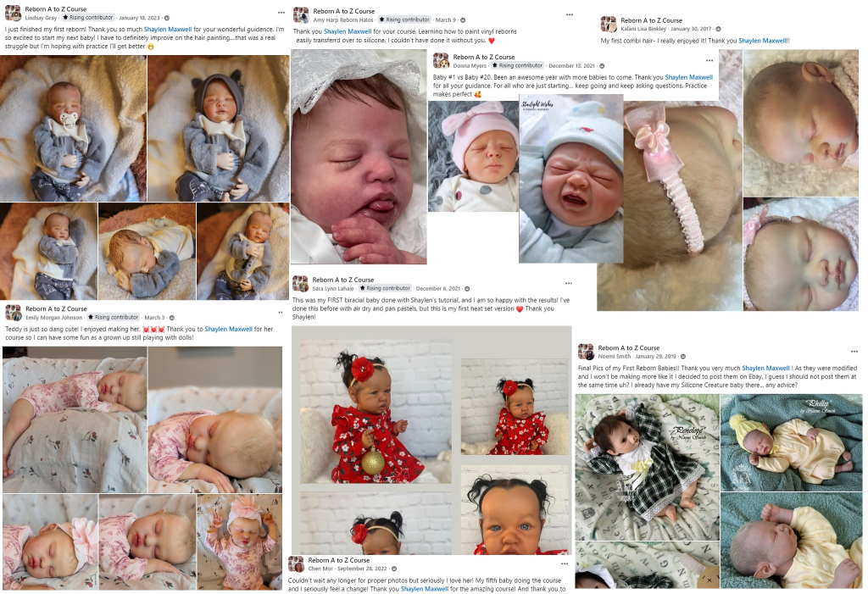Open the photo of baby in red dress holding ornament
This screenshot has height=594, width=868.
point(376,411)
